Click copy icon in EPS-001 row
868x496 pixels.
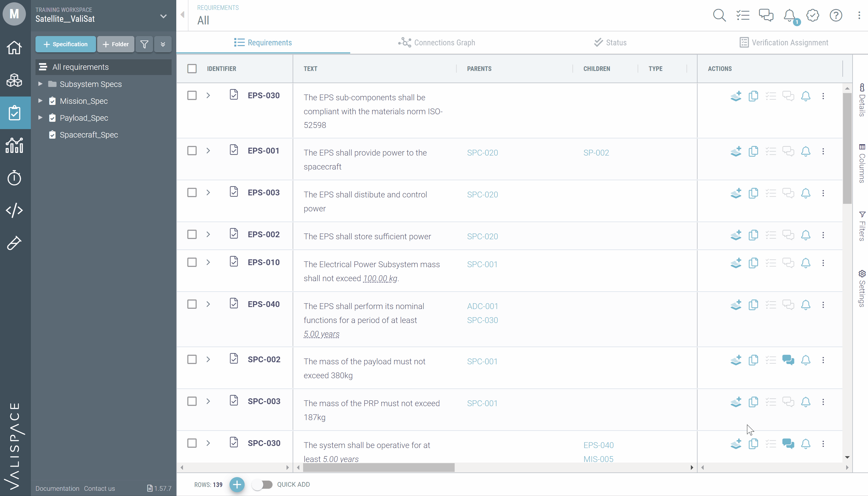(x=753, y=151)
